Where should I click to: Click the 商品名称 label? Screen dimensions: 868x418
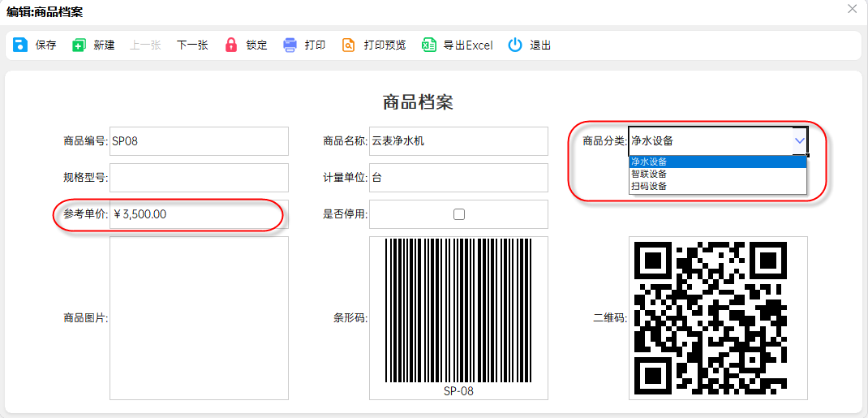tap(346, 141)
